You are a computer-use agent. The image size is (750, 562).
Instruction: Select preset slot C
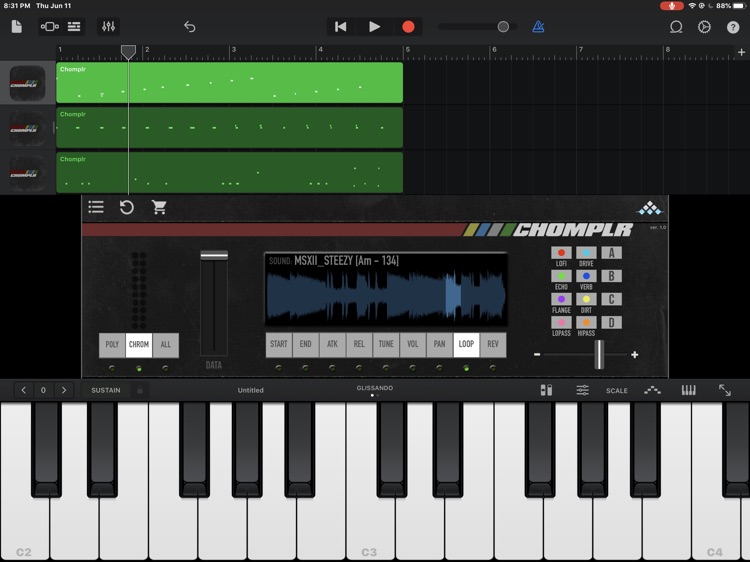coord(611,299)
